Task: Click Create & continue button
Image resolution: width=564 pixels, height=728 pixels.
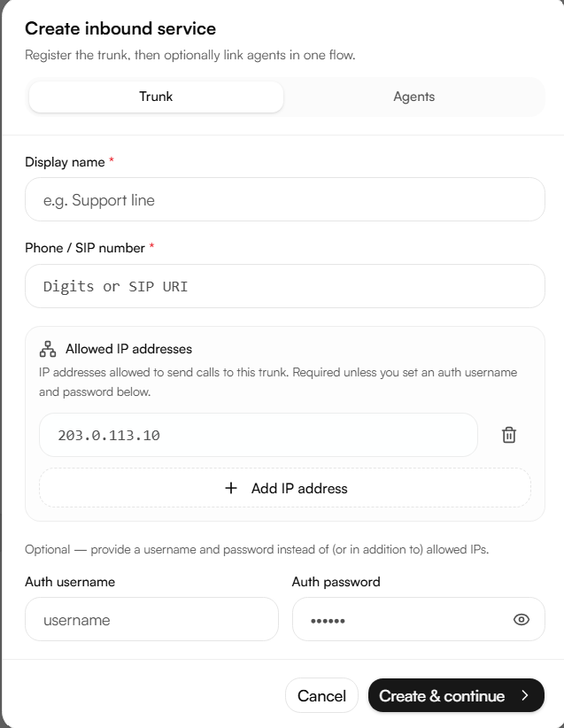Action: [x=456, y=695]
